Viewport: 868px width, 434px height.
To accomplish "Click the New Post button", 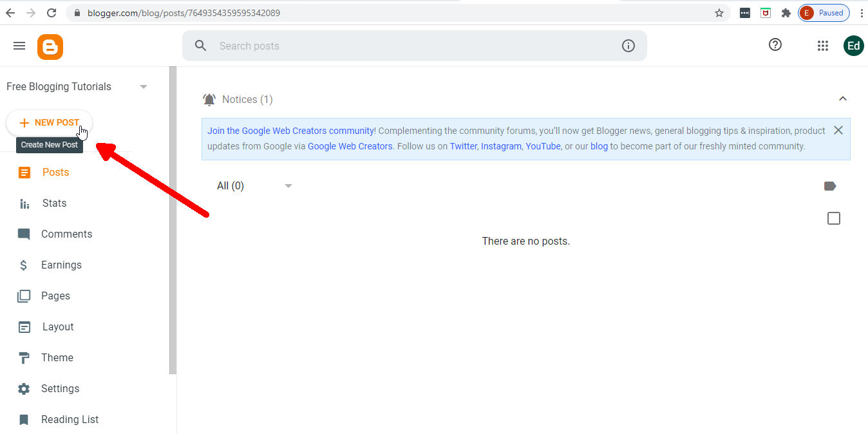I will tap(49, 122).
